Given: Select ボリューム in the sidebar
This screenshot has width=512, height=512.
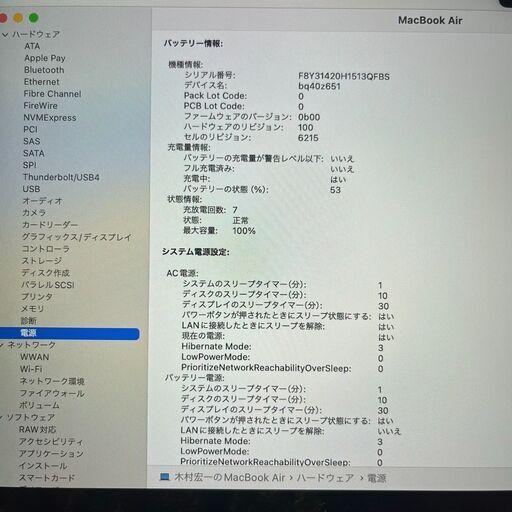Looking at the screenshot, I should click(x=39, y=405).
